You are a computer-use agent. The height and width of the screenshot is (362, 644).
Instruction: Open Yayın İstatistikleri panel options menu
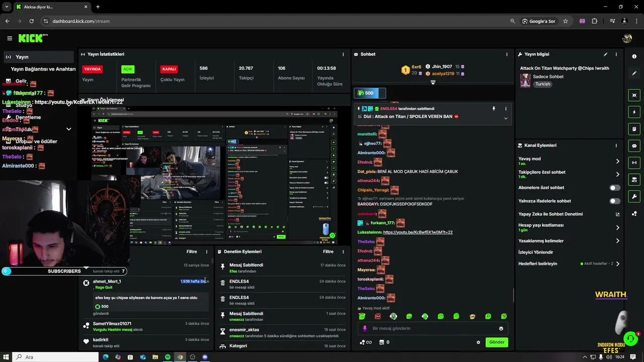coord(343,54)
